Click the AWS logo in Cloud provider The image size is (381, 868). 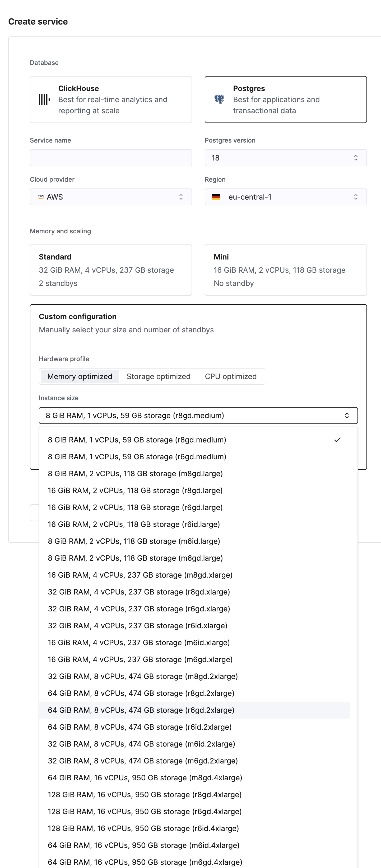[x=41, y=196]
